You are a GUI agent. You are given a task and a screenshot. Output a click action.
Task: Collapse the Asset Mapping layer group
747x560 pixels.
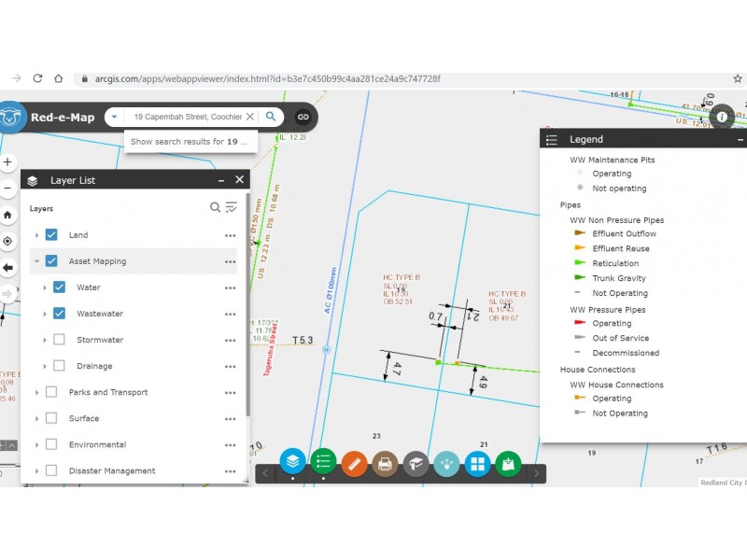[x=37, y=261]
